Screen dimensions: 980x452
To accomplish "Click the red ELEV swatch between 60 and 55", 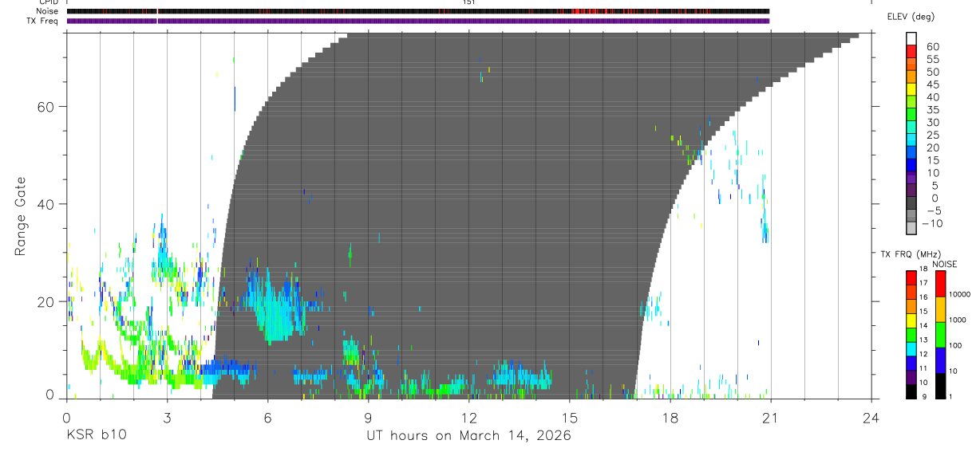I will point(911,52).
